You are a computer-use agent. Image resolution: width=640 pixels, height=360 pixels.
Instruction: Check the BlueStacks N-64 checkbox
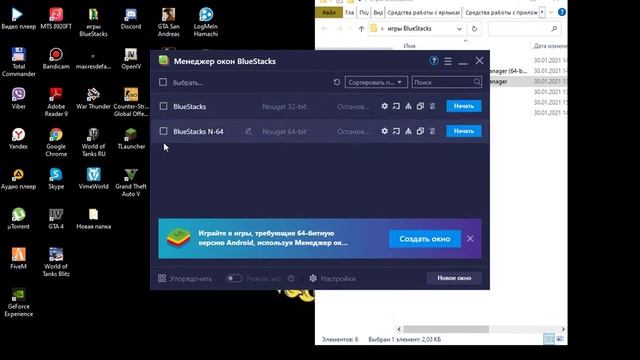(163, 131)
